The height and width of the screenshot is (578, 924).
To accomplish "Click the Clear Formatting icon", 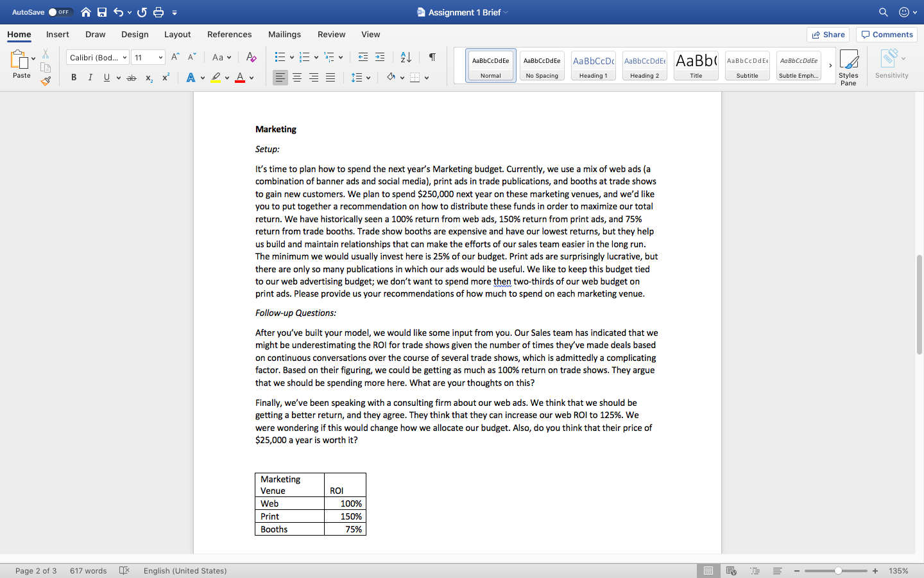I will (251, 57).
